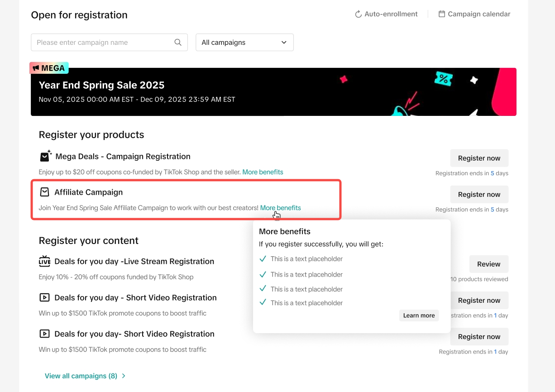Register now for Affiliate Campaign
The image size is (555, 392).
pos(479,194)
